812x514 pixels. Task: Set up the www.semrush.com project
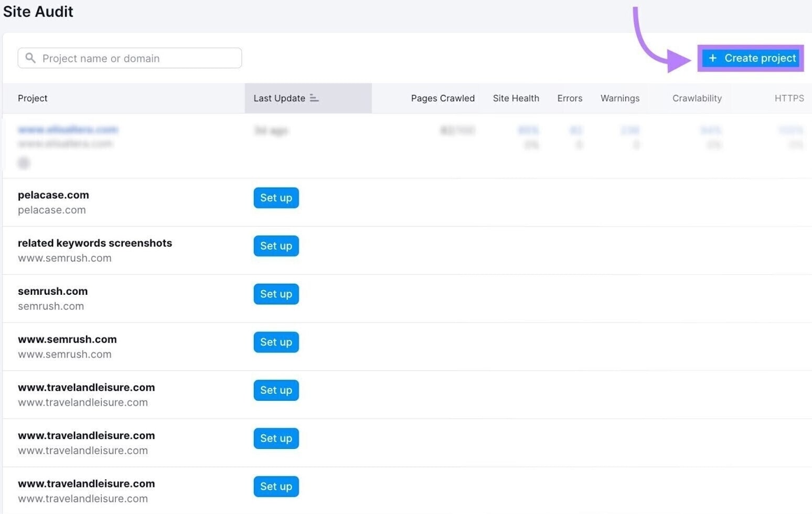pyautogui.click(x=276, y=342)
